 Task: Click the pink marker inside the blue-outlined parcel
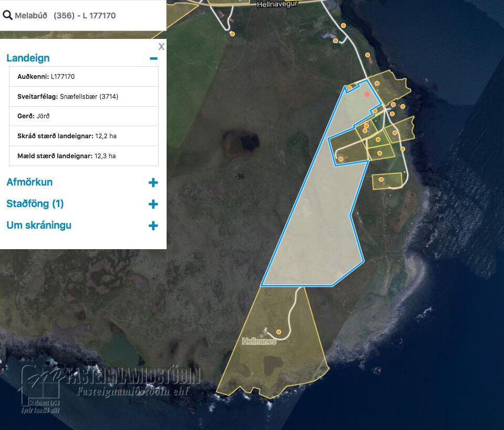367,94
